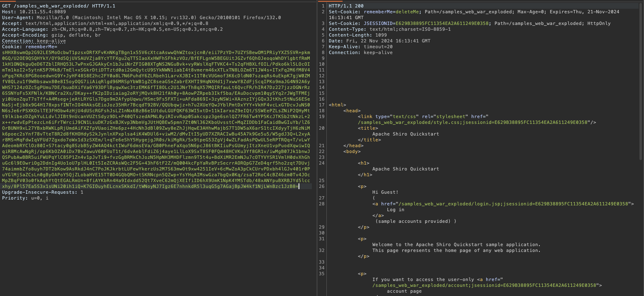Image resolution: width=644 pixels, height=296 pixels.
Task: Click line number 19 in response gutter
Action: (322, 116)
